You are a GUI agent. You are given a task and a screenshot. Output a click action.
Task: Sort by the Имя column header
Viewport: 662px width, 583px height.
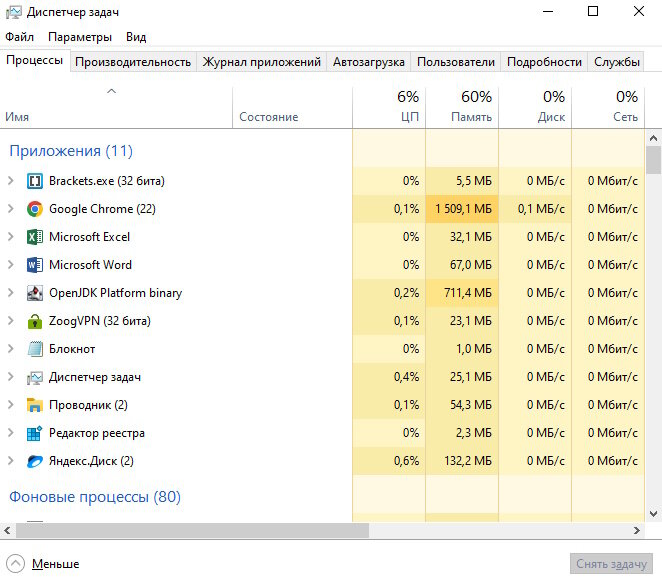(x=116, y=108)
